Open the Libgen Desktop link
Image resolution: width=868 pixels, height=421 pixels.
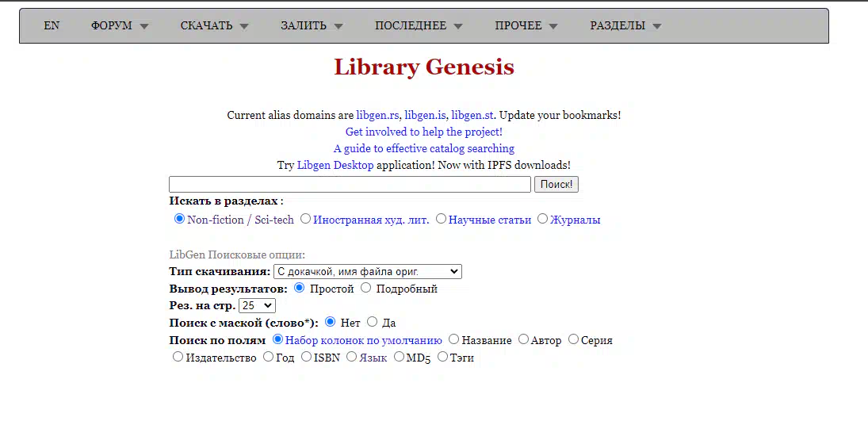click(335, 165)
